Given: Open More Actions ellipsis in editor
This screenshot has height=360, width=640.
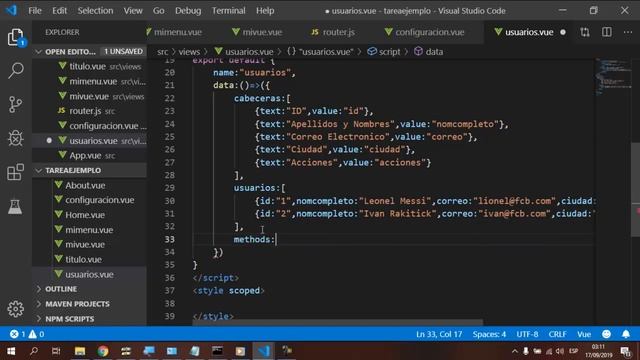Looking at the screenshot, I should click(x=628, y=32).
